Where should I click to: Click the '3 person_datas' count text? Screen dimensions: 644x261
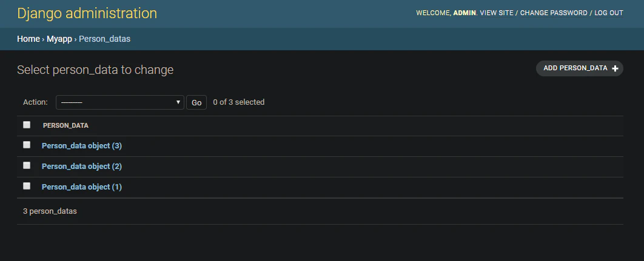pyautogui.click(x=50, y=211)
